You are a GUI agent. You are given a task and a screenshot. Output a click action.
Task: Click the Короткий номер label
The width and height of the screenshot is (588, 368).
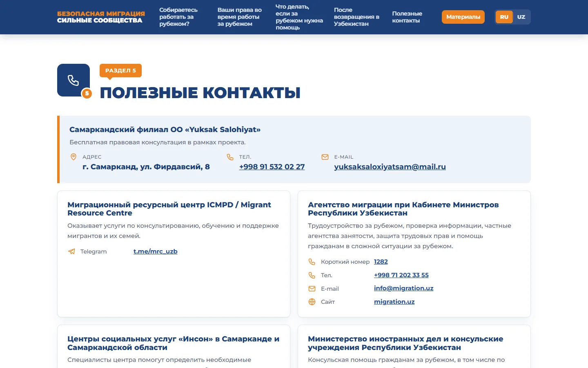tap(345, 262)
